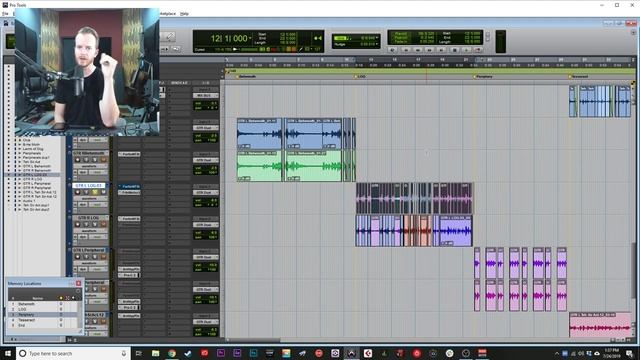Solo the GTR R Behemoth track

point(95,160)
